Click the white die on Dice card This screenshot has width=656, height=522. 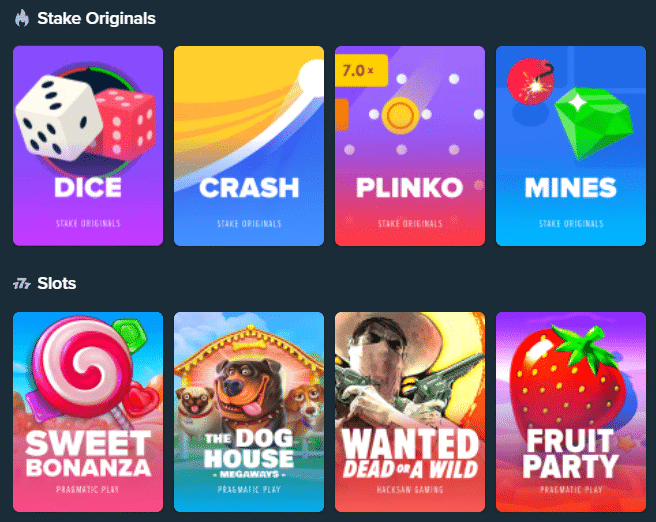(59, 118)
